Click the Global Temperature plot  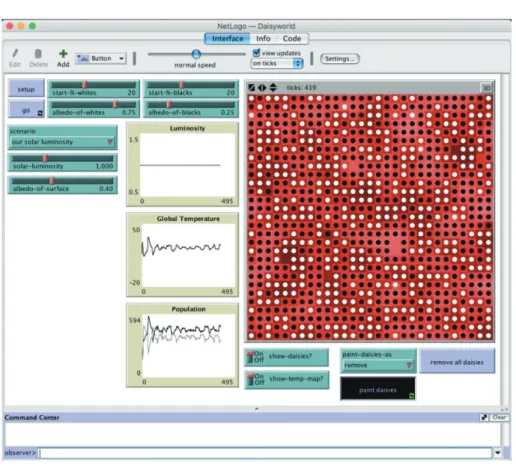click(x=182, y=255)
